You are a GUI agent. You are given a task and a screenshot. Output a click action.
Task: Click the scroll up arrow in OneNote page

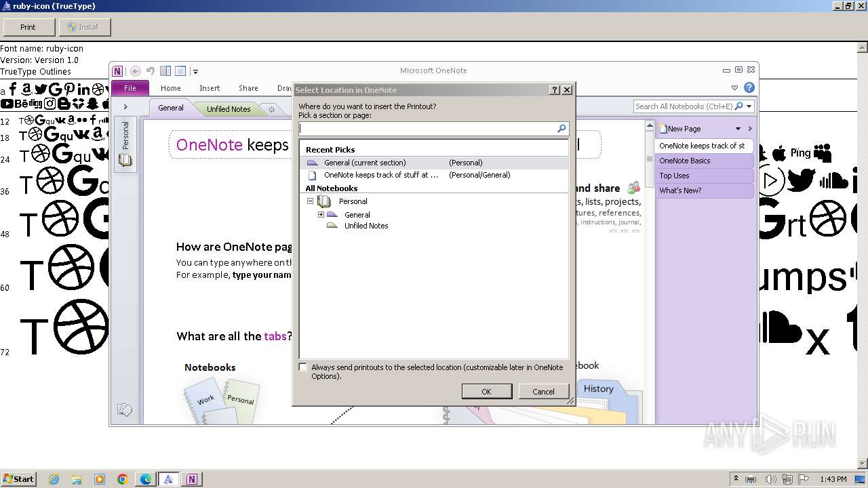(649, 126)
